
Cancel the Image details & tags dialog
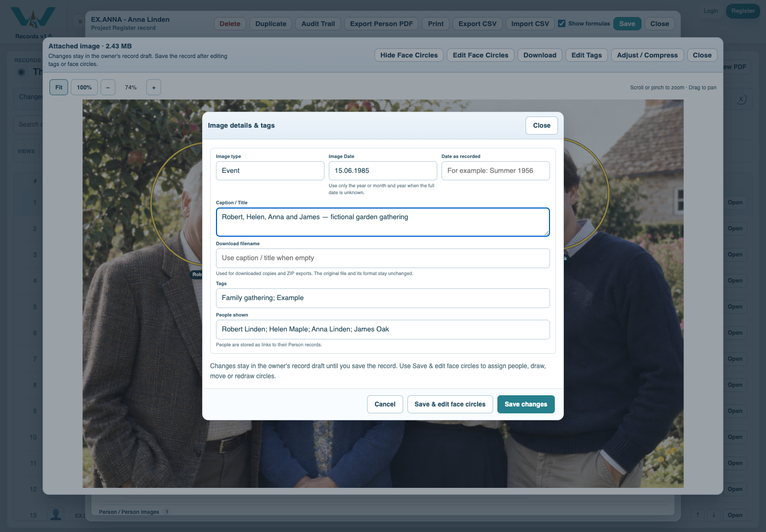[385, 404]
